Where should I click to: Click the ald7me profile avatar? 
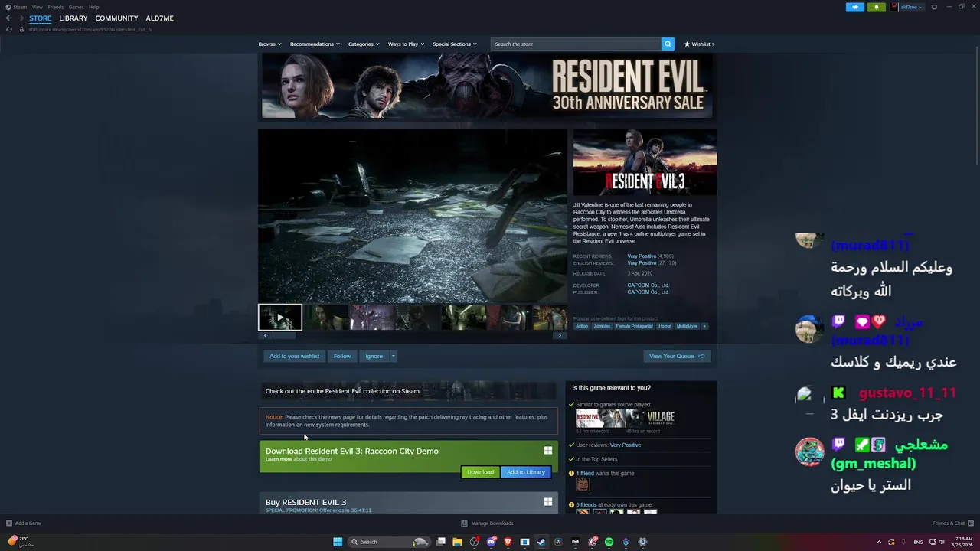coord(894,7)
